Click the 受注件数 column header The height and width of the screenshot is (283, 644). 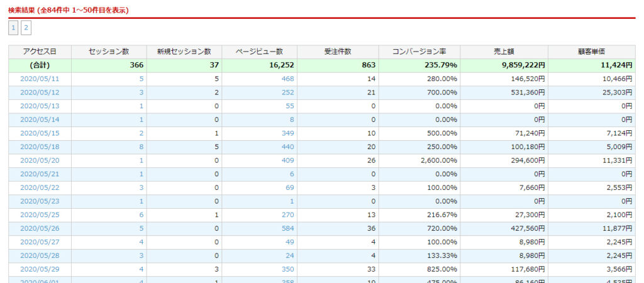click(x=338, y=52)
